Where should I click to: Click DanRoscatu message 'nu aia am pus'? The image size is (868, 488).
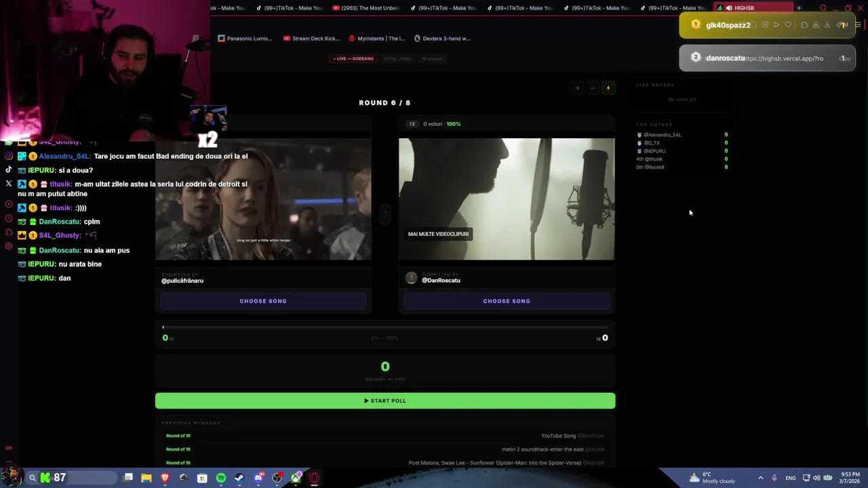click(74, 250)
